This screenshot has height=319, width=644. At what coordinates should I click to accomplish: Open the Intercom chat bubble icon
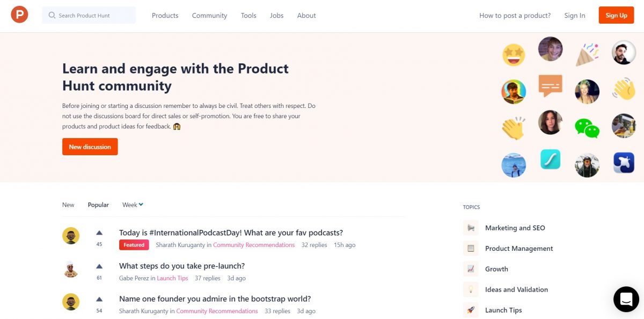(626, 299)
